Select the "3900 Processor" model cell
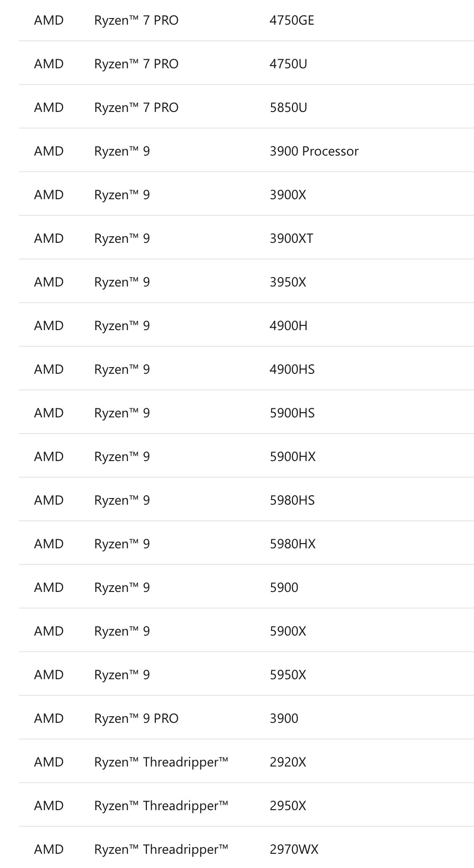Image resolution: width=474 pixels, height=868 pixels. click(x=314, y=151)
